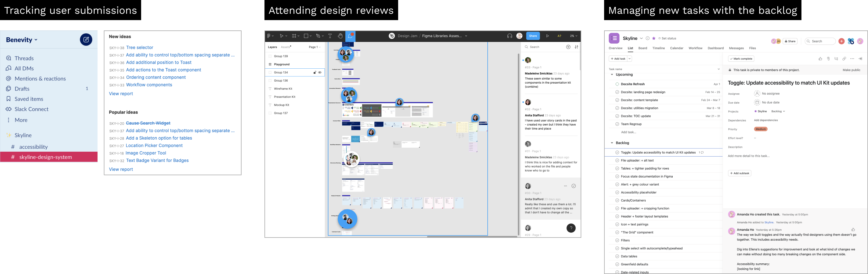868x274 pixels.
Task: Open the Add task dropdown arrow
Action: (x=629, y=59)
